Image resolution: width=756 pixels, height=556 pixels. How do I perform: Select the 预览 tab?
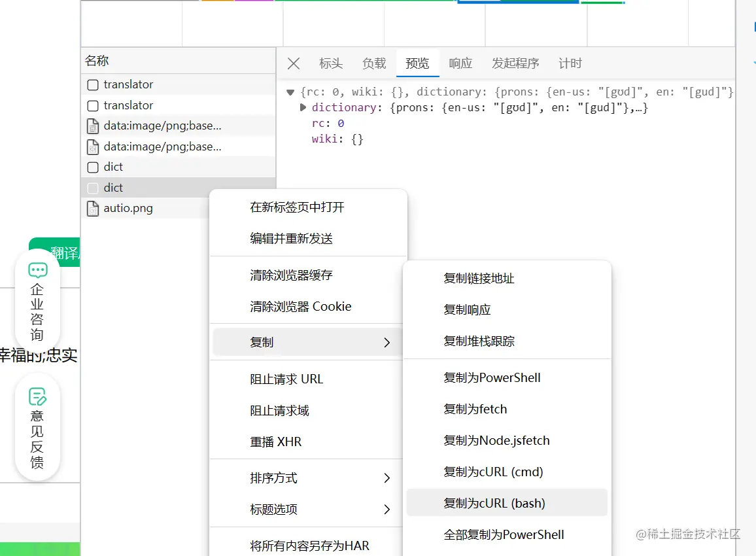(417, 63)
